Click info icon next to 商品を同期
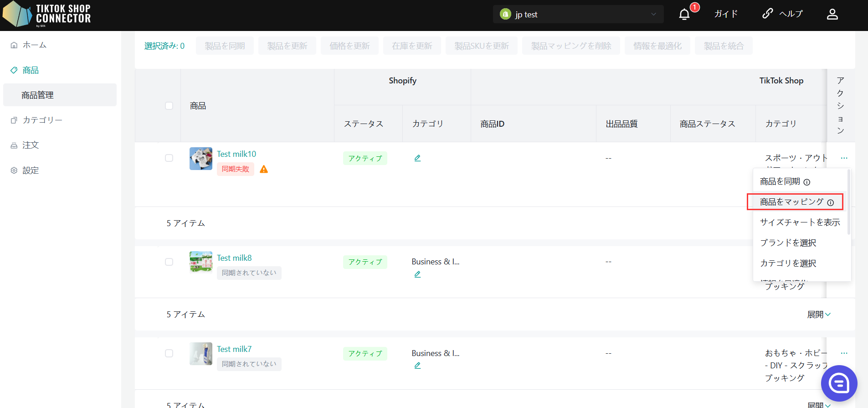 807,182
